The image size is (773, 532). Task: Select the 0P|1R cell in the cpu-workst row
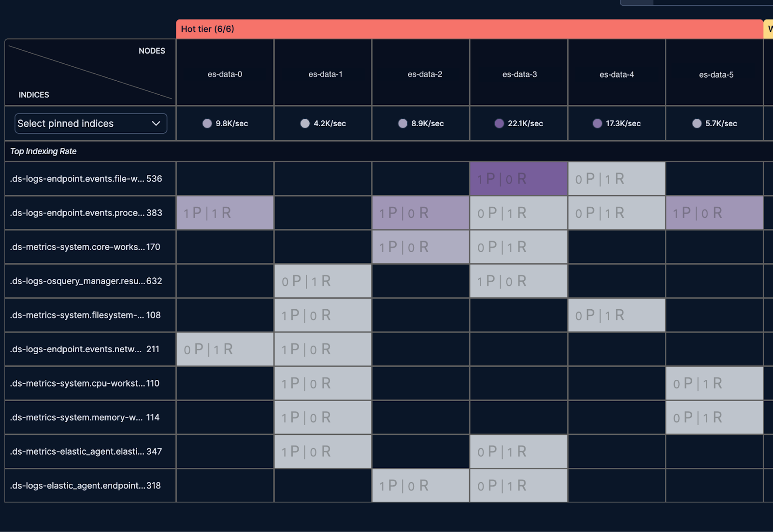[715, 383]
